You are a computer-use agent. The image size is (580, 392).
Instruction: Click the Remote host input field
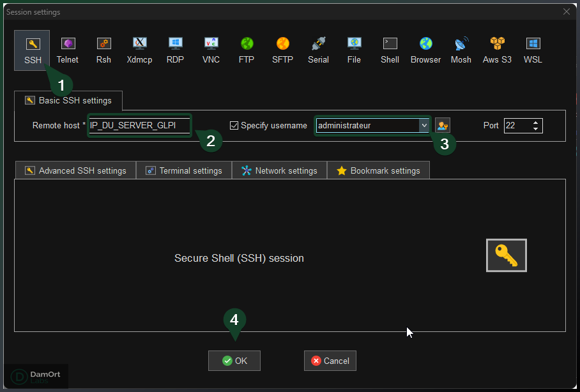pyautogui.click(x=137, y=125)
